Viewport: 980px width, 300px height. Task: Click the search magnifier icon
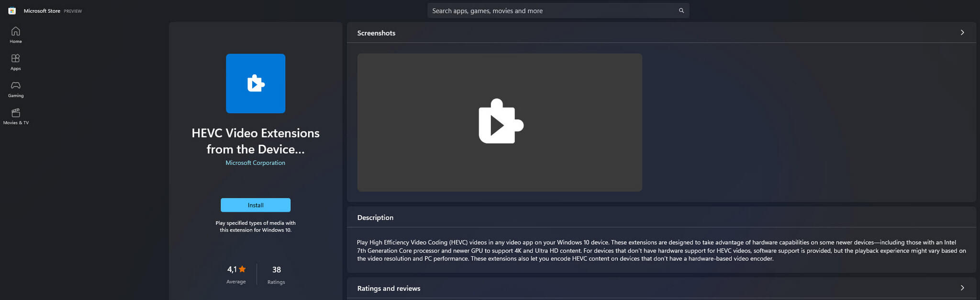681,11
